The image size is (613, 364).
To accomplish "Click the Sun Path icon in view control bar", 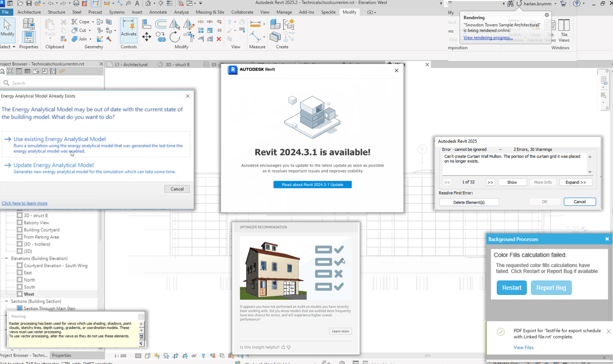I will 157,356.
